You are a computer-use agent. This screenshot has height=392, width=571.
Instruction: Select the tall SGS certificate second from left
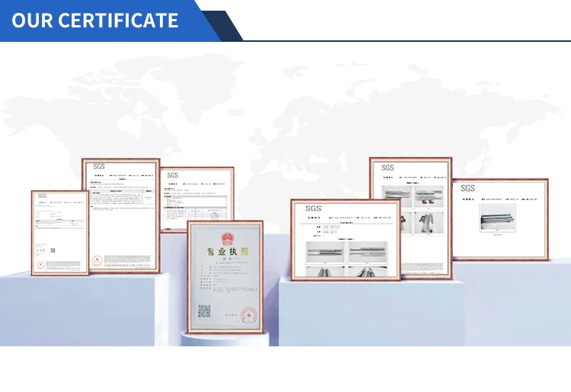[x=120, y=217]
